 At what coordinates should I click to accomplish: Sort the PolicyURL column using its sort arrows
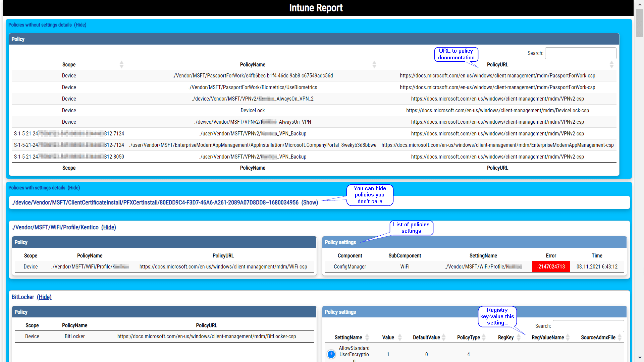(x=612, y=64)
